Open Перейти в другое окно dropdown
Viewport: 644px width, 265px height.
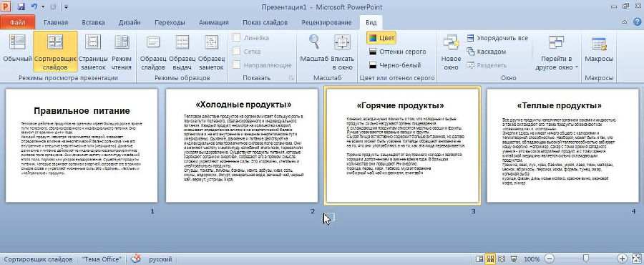click(x=557, y=52)
